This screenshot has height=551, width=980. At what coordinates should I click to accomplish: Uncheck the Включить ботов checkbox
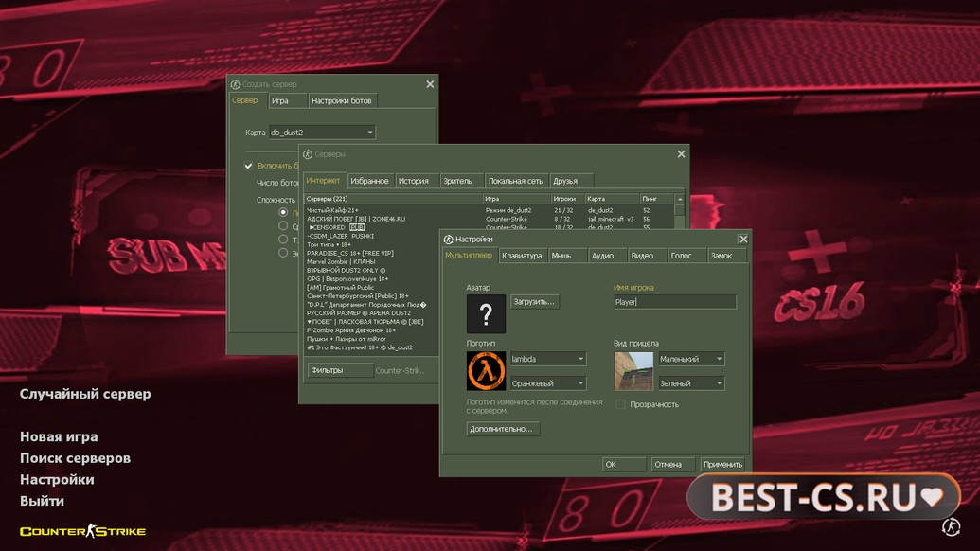click(248, 166)
